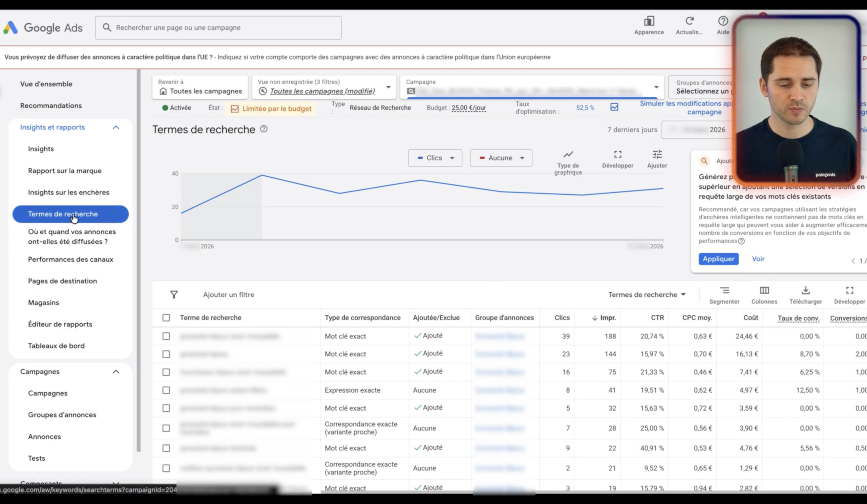This screenshot has height=504, width=867.
Task: Toggle the select-all checkbox in table header
Action: click(166, 317)
